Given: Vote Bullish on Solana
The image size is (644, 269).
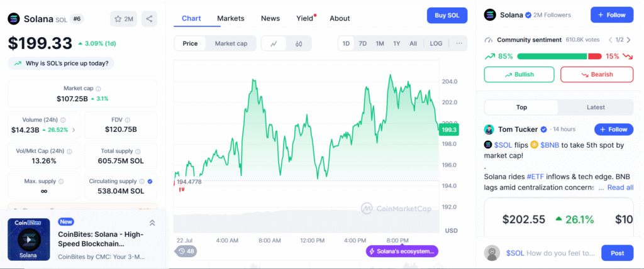Looking at the screenshot, I should (519, 74).
